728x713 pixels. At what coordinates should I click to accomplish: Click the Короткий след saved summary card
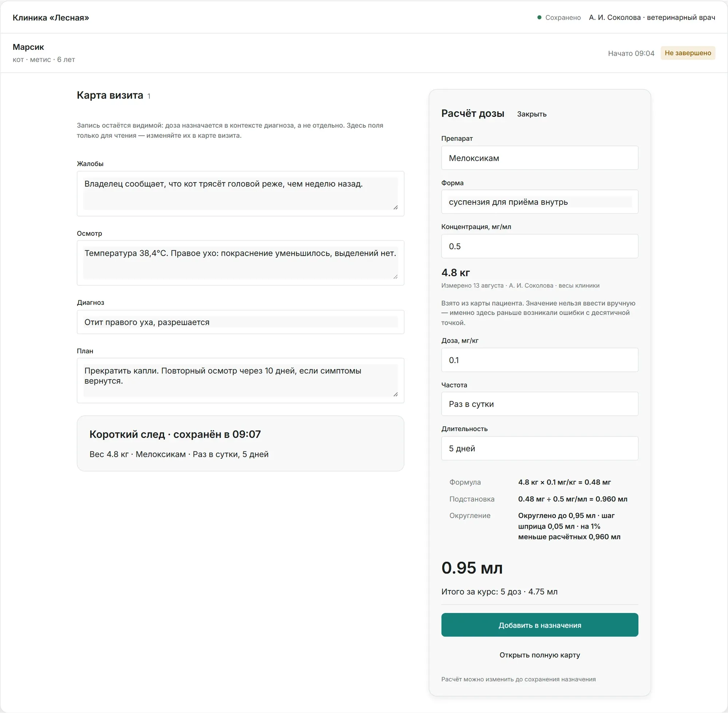pyautogui.click(x=240, y=443)
